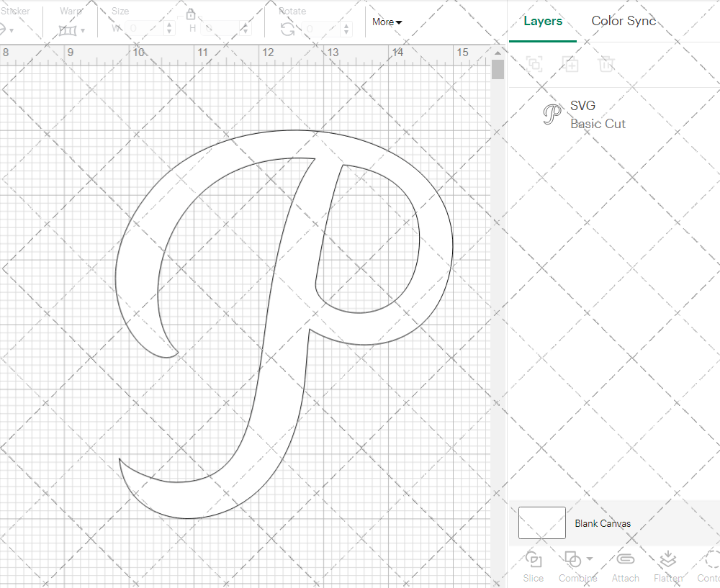Click the Height size input field

[220, 29]
